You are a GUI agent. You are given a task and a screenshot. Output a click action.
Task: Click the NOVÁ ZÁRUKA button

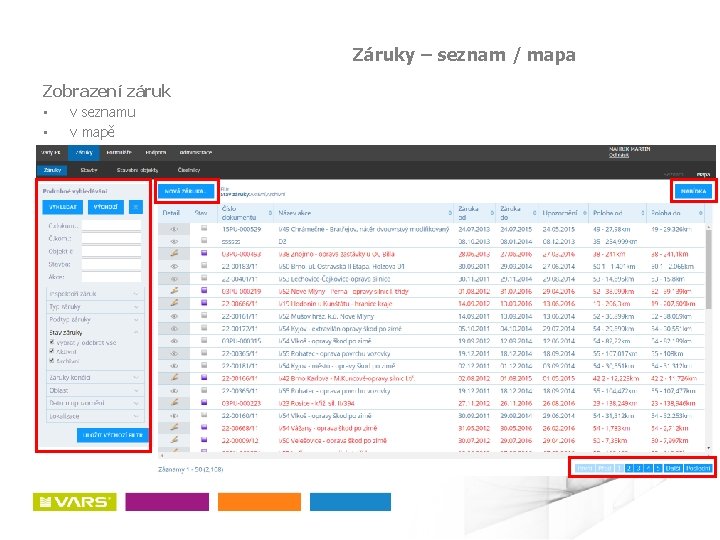click(186, 191)
